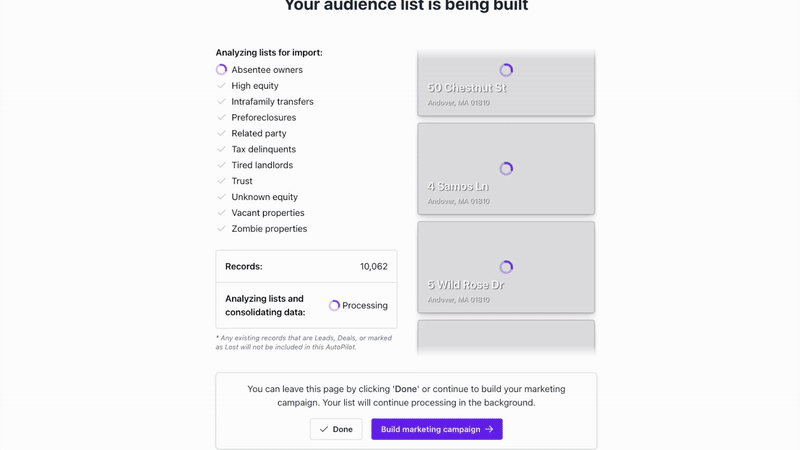The height and width of the screenshot is (450, 800).
Task: Click the checkmark beside High equity
Action: click(222, 86)
